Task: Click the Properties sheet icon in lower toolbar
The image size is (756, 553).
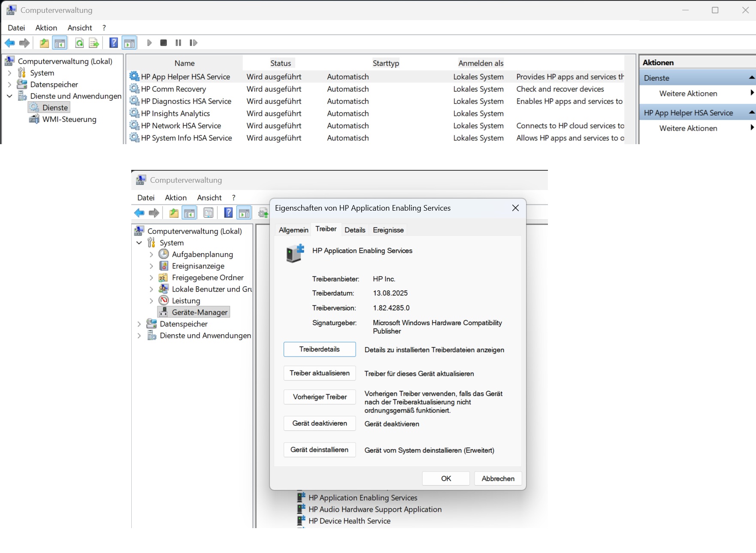Action: (209, 213)
